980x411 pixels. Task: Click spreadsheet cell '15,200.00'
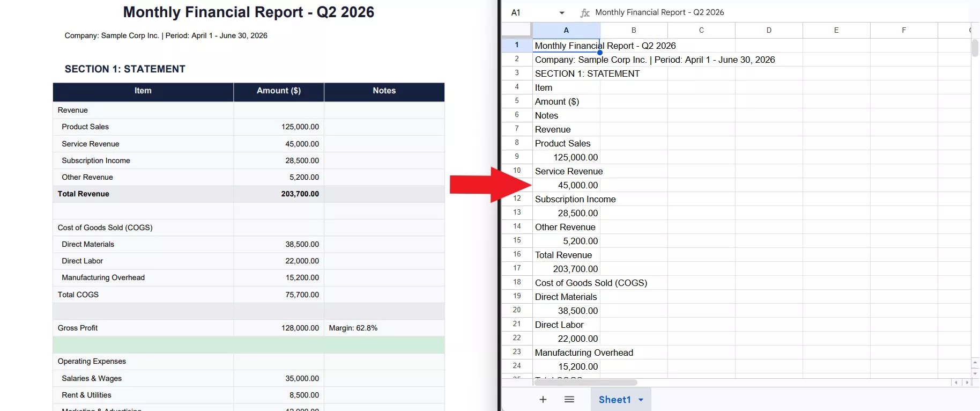[566, 366]
